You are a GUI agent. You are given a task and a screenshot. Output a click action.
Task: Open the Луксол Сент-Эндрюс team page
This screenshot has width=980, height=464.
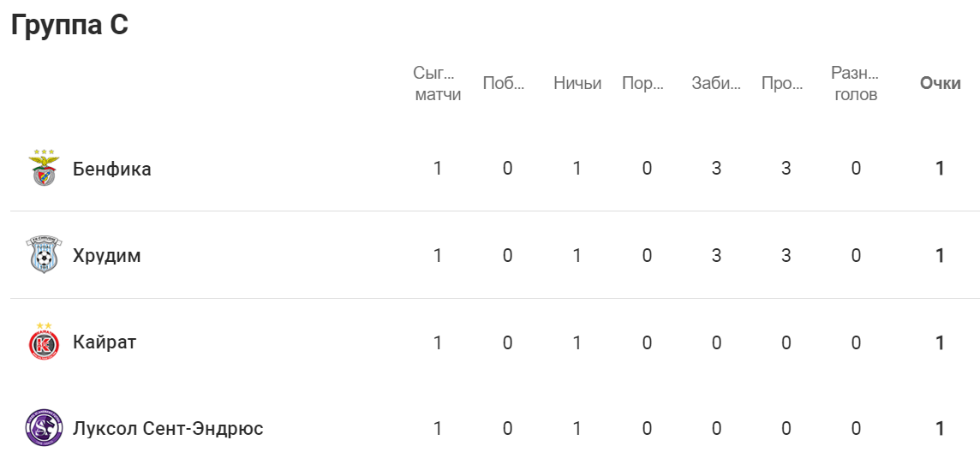click(168, 428)
